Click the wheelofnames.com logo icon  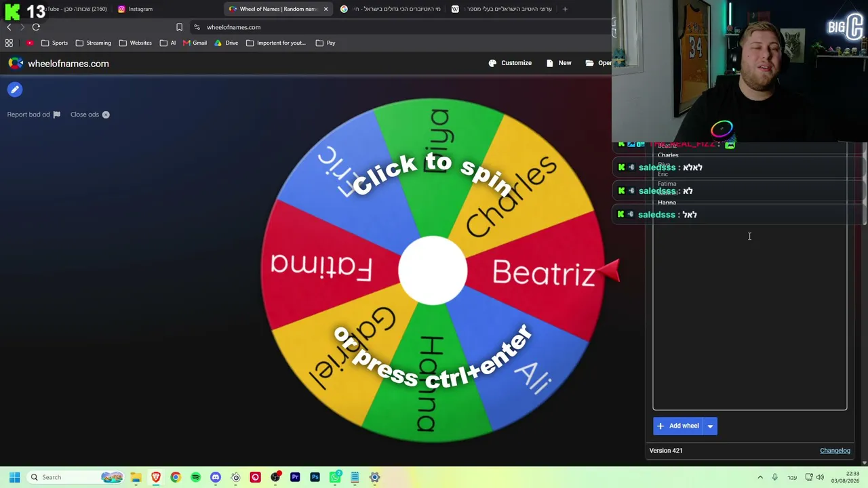pyautogui.click(x=15, y=63)
